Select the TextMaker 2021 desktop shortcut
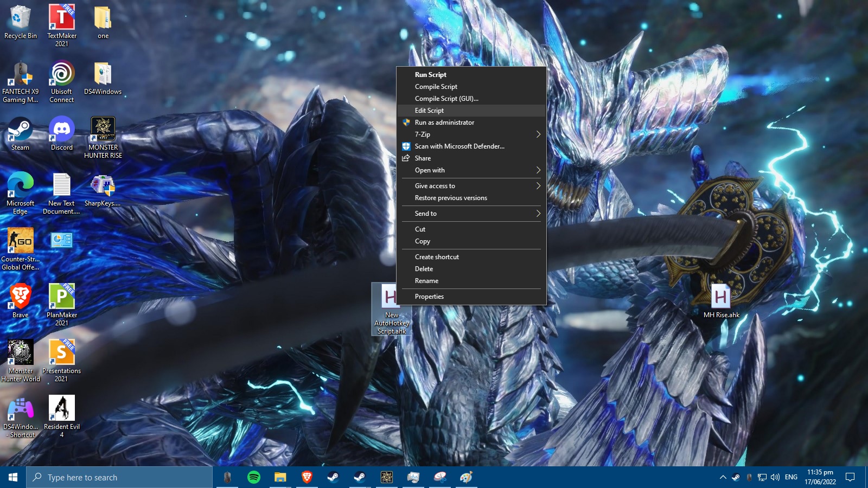 pyautogui.click(x=62, y=26)
